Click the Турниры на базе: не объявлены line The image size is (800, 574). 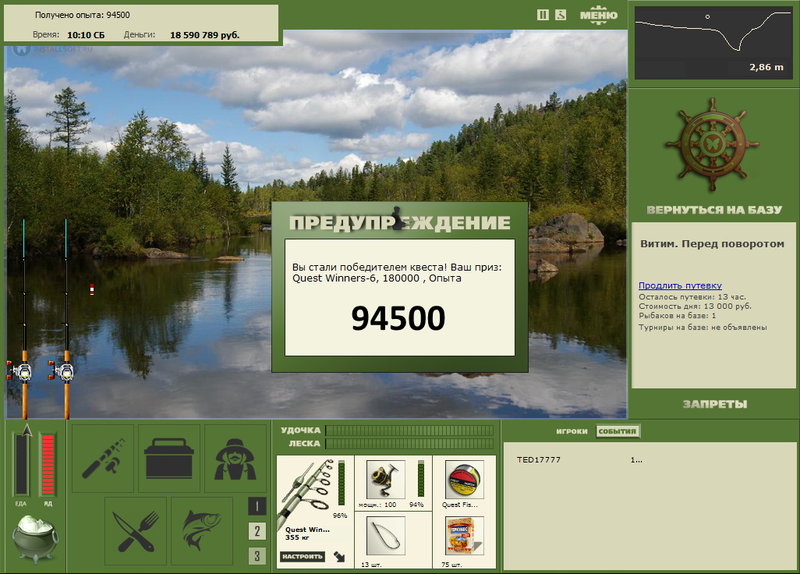(x=703, y=327)
